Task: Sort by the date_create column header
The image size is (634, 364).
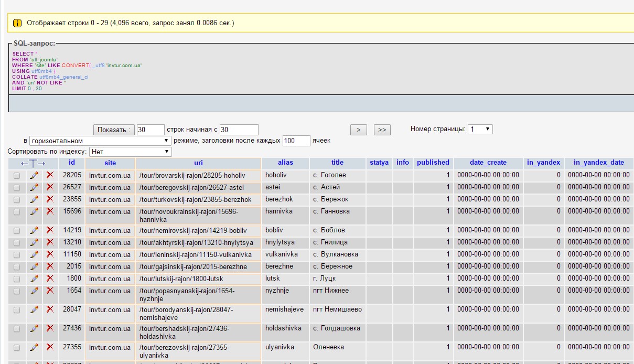Action: tap(488, 163)
